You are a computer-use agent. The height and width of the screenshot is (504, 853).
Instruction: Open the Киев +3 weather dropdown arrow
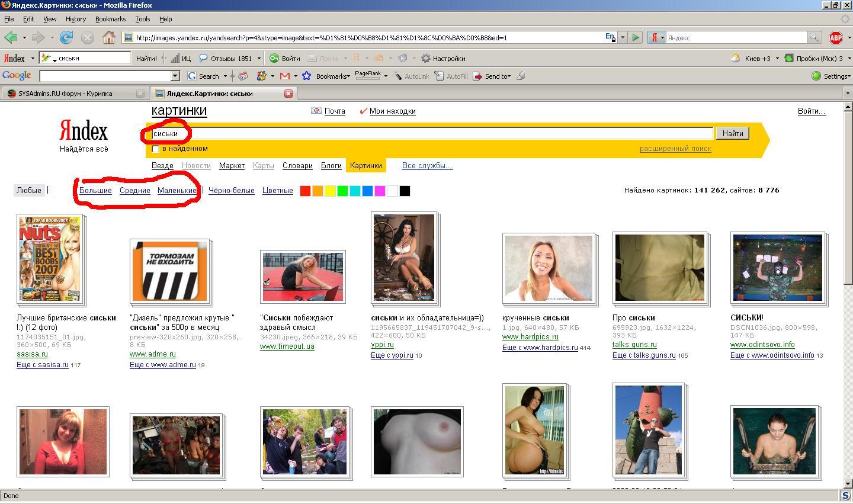[x=777, y=59]
